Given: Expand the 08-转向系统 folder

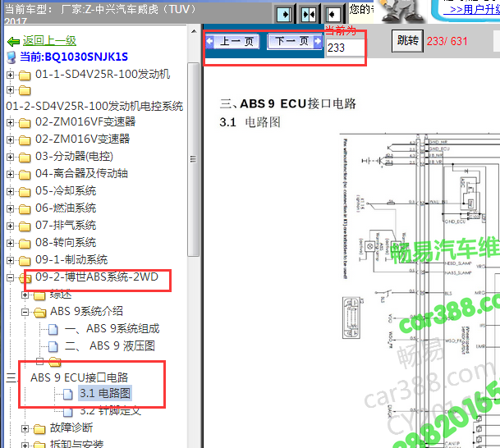Looking at the screenshot, I should click(x=10, y=243).
